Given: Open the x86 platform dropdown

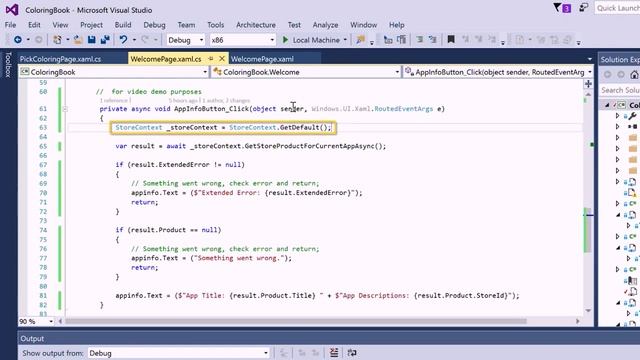Looking at the screenshot, I should 242,40.
